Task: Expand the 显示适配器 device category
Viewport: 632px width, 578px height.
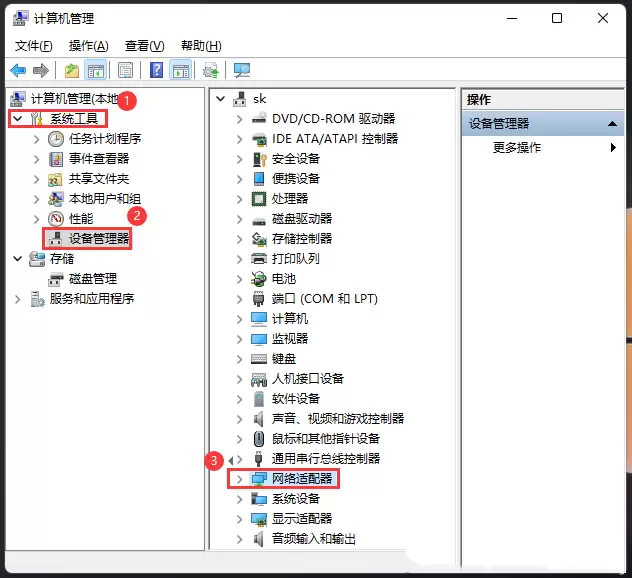Action: click(239, 519)
